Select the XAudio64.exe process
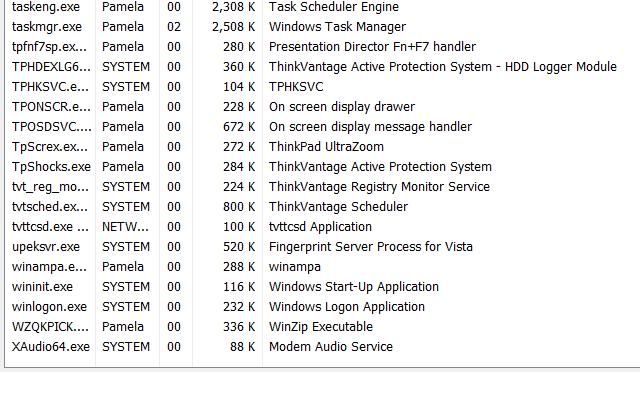The image size is (640, 400). 51,347
